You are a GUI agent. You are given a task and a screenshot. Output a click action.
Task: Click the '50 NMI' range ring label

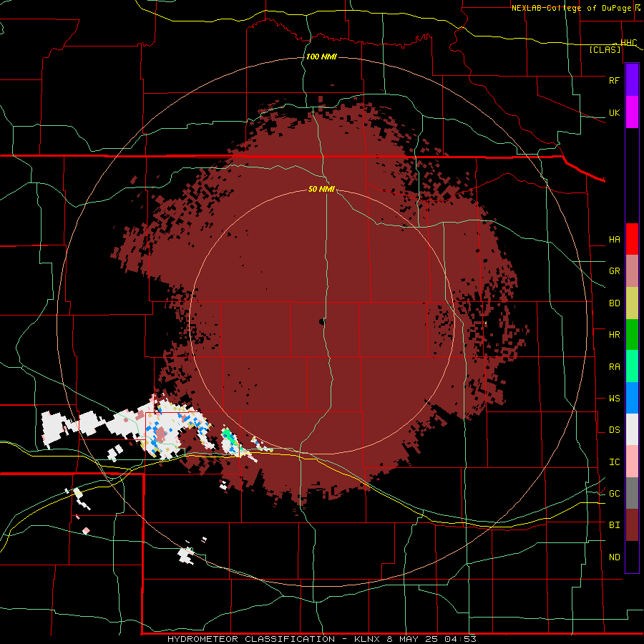(x=321, y=189)
